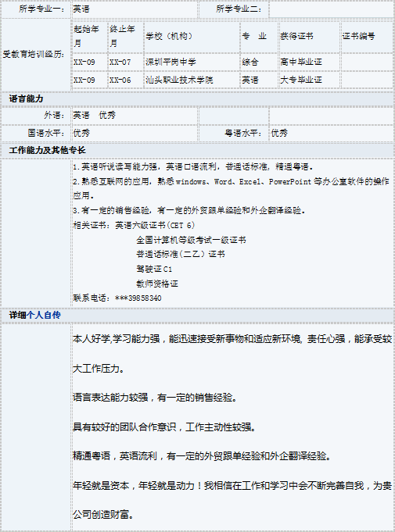Click the 受教育培训经历 row label
The width and height of the screenshot is (395, 532).
click(34, 54)
